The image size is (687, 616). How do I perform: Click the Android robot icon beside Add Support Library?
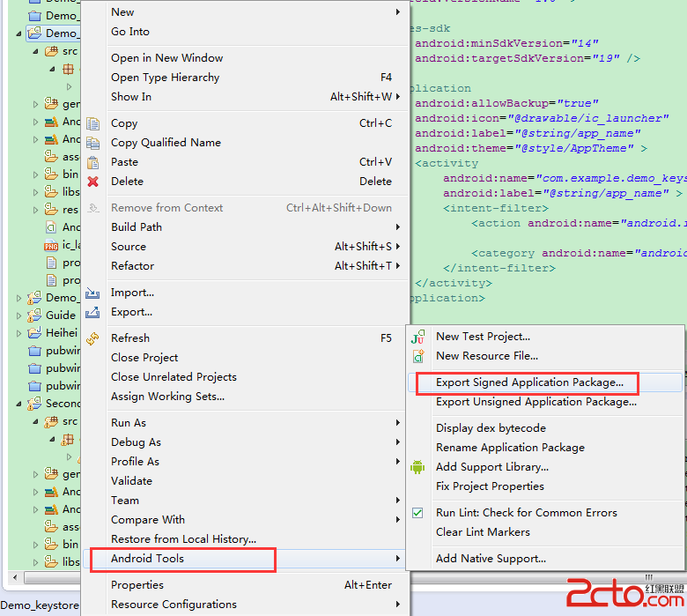[417, 467]
